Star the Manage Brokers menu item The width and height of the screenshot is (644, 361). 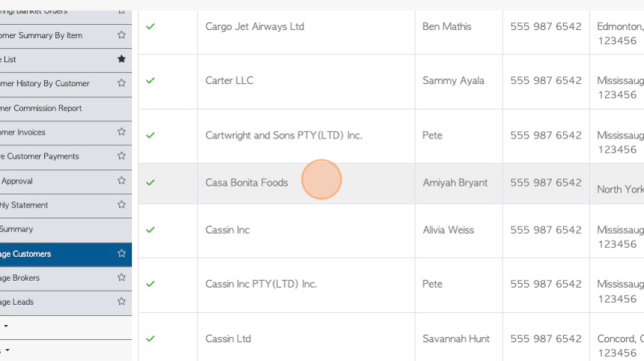[121, 277]
